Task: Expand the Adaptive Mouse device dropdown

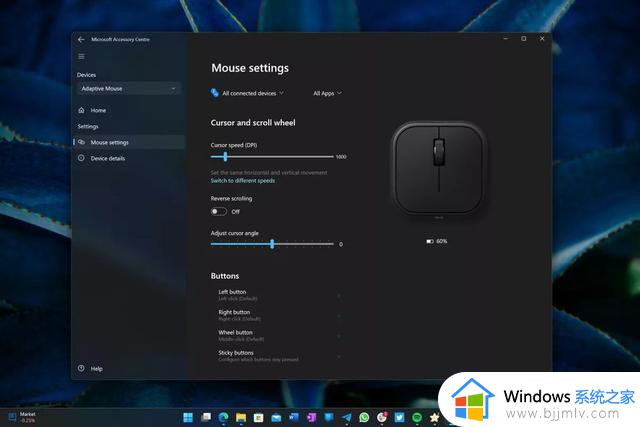Action: click(x=129, y=89)
